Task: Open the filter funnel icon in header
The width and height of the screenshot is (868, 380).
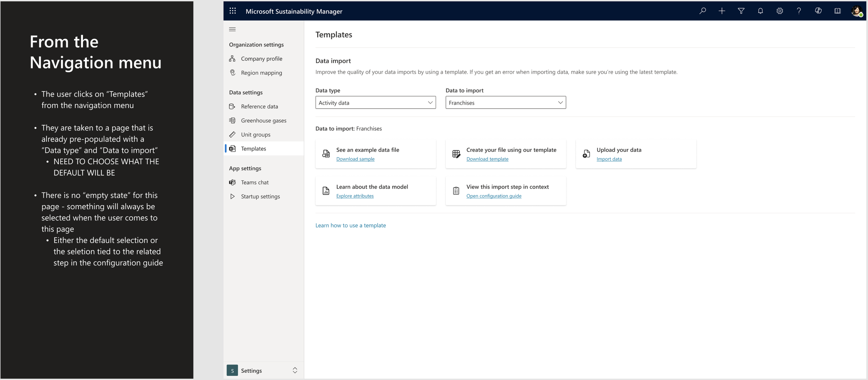Action: [741, 11]
